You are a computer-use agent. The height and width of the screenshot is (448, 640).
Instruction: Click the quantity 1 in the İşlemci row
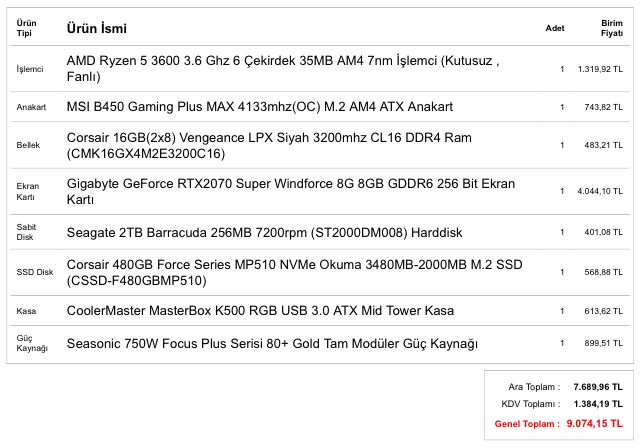[562, 69]
